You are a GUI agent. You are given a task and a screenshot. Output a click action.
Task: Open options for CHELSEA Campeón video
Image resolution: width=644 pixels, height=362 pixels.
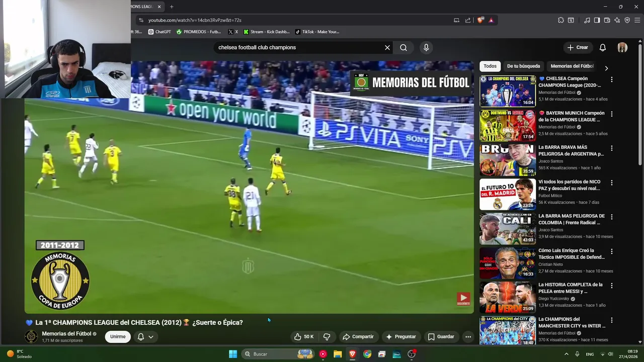pyautogui.click(x=612, y=79)
